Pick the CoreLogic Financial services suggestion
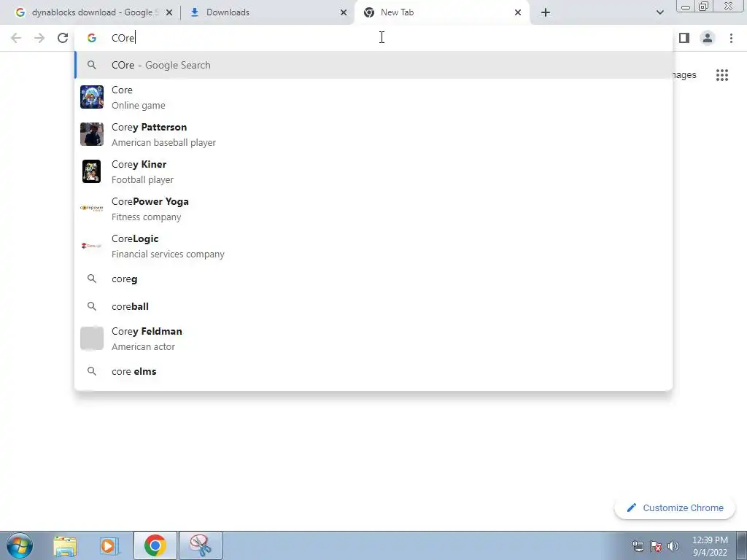747x560 pixels. (x=373, y=246)
